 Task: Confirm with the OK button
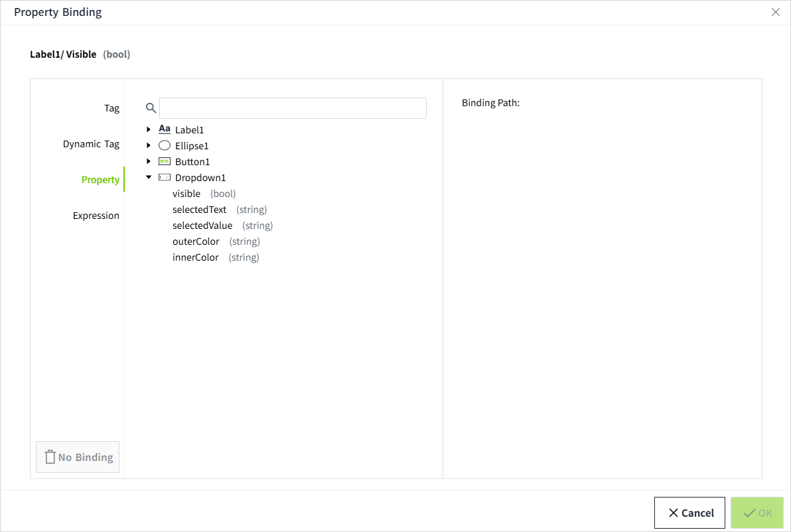pos(757,513)
